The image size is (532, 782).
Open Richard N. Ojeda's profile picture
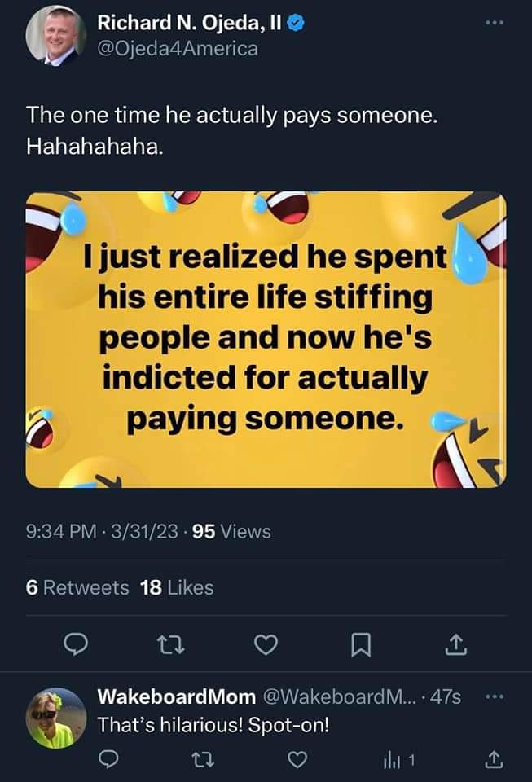point(55,36)
